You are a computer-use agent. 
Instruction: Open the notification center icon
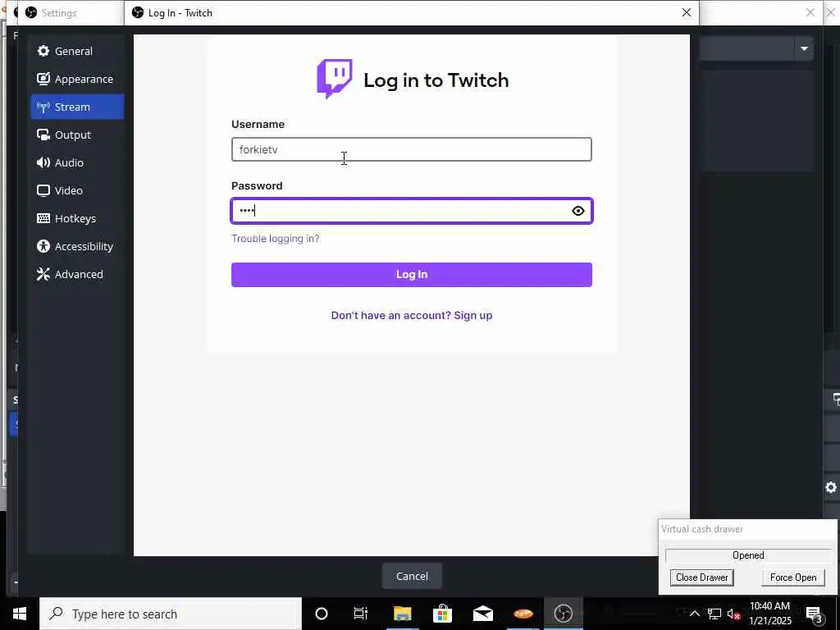coord(814,614)
